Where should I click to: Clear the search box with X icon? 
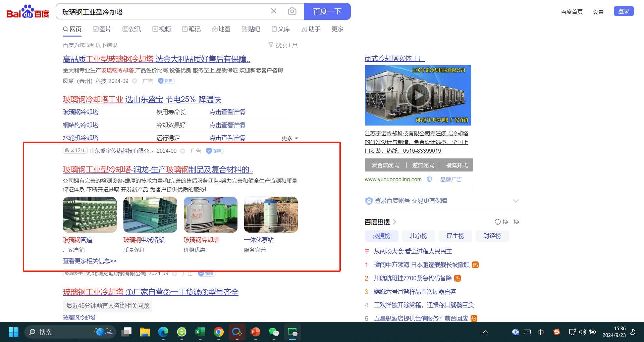click(273, 11)
